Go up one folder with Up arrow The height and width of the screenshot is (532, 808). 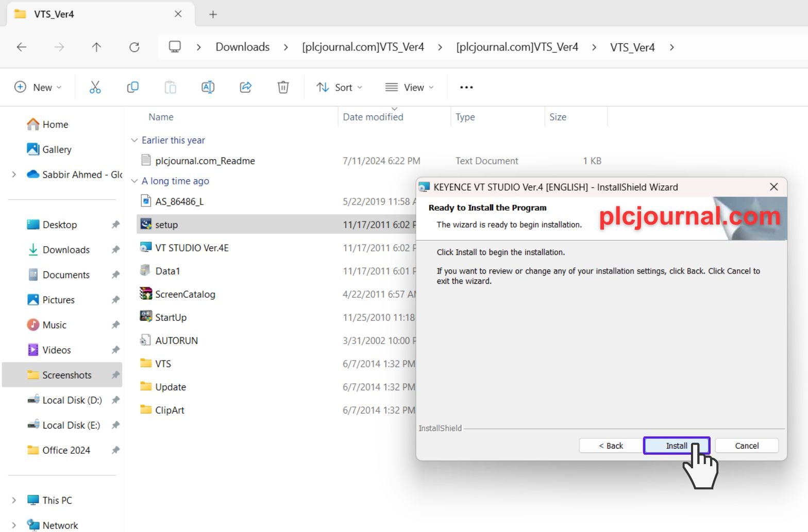[x=96, y=47]
